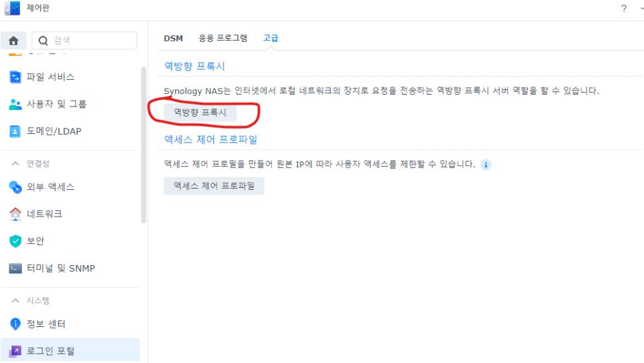Switch to the DSM tab

click(x=173, y=39)
